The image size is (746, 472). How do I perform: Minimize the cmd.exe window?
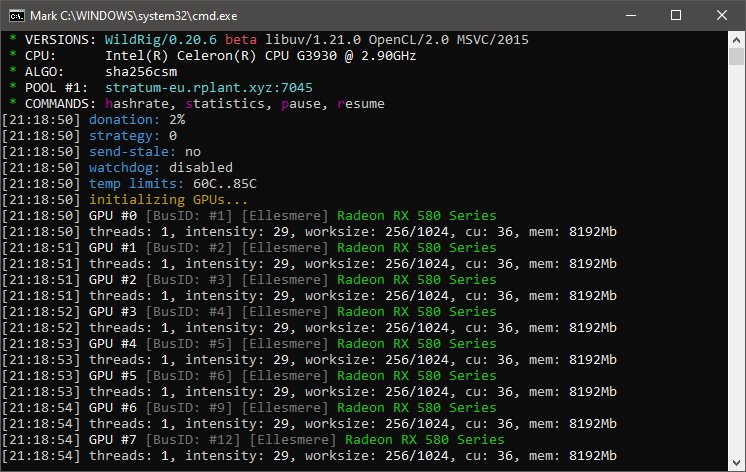coord(631,15)
